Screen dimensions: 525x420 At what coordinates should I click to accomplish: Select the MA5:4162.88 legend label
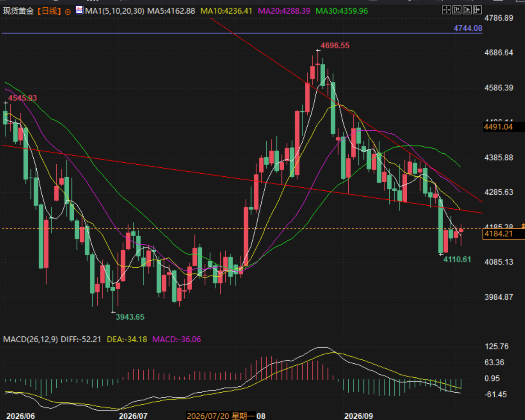pos(171,11)
